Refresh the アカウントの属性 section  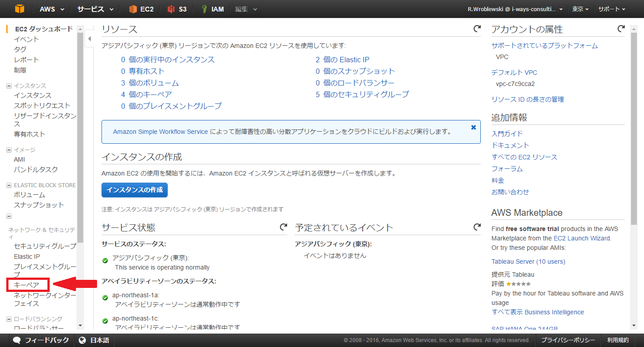tap(621, 29)
